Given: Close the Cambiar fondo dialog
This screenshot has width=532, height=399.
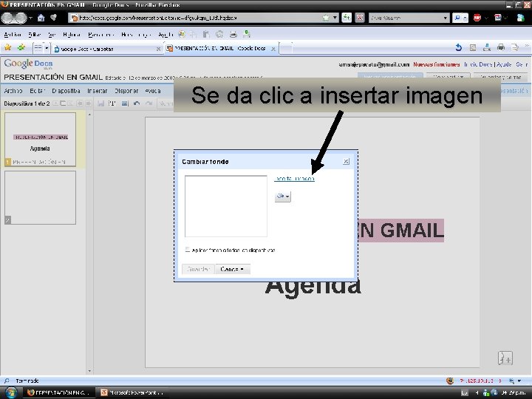Looking at the screenshot, I should pos(346,162).
